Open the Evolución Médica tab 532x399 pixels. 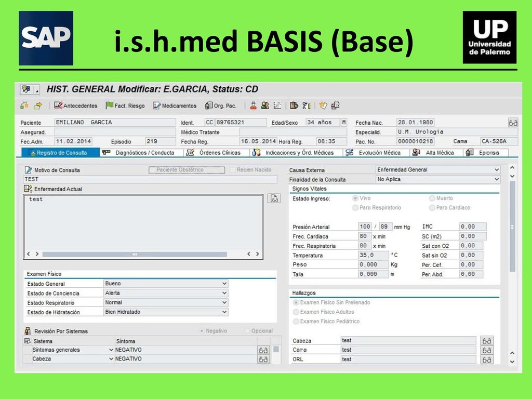point(376,153)
